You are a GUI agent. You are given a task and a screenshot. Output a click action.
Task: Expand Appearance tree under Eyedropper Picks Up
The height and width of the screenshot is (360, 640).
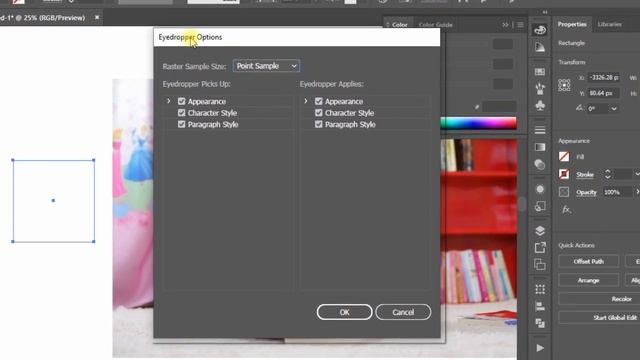(169, 101)
